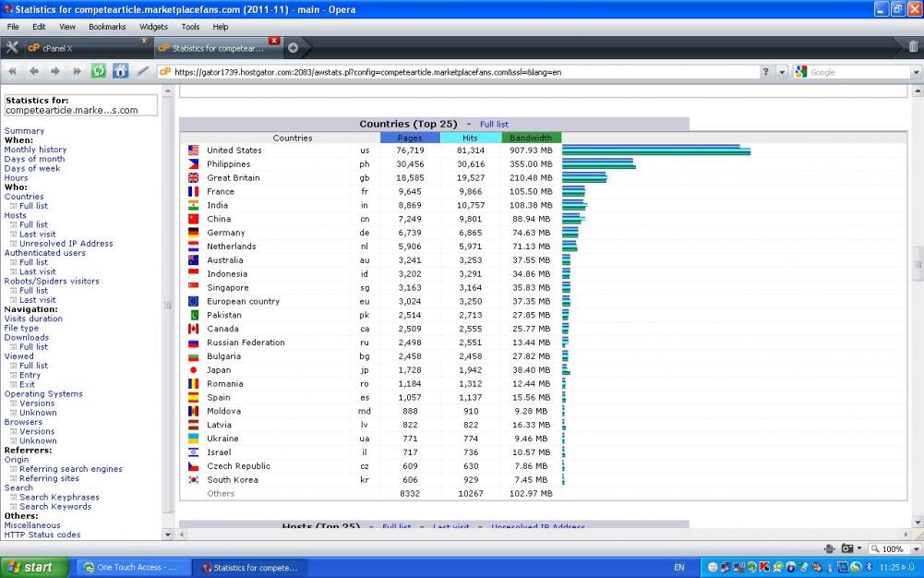Open Referring search engines sidebar link

coord(71,469)
